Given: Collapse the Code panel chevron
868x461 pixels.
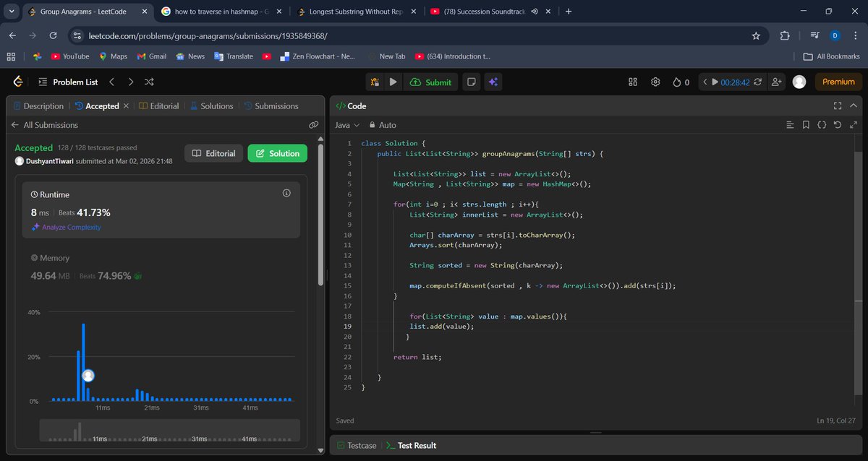Looking at the screenshot, I should tap(854, 105).
